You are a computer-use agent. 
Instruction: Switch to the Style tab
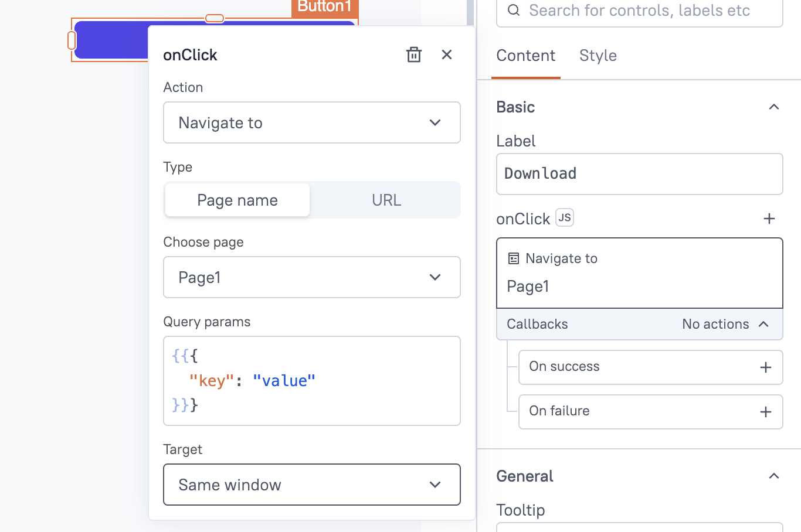tap(598, 56)
